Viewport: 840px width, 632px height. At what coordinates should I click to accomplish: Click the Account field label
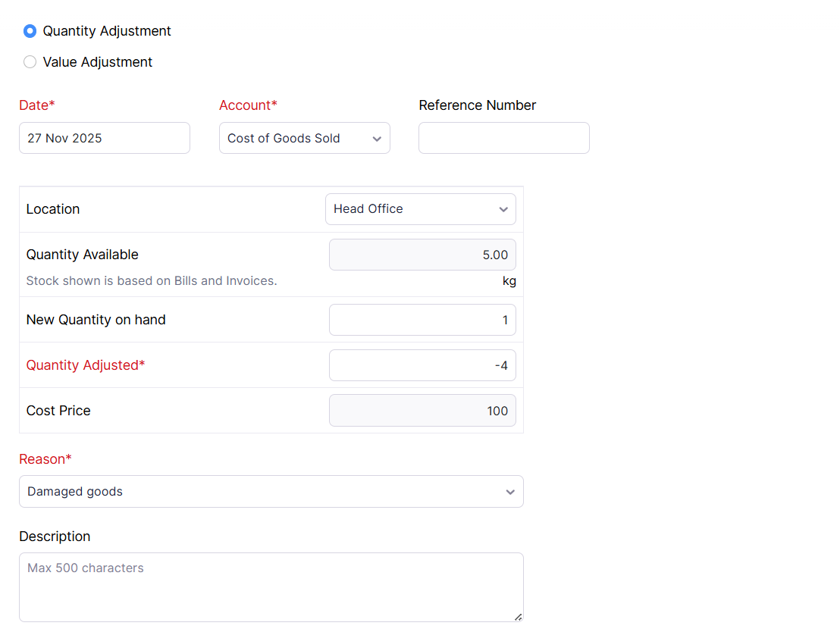pos(248,105)
